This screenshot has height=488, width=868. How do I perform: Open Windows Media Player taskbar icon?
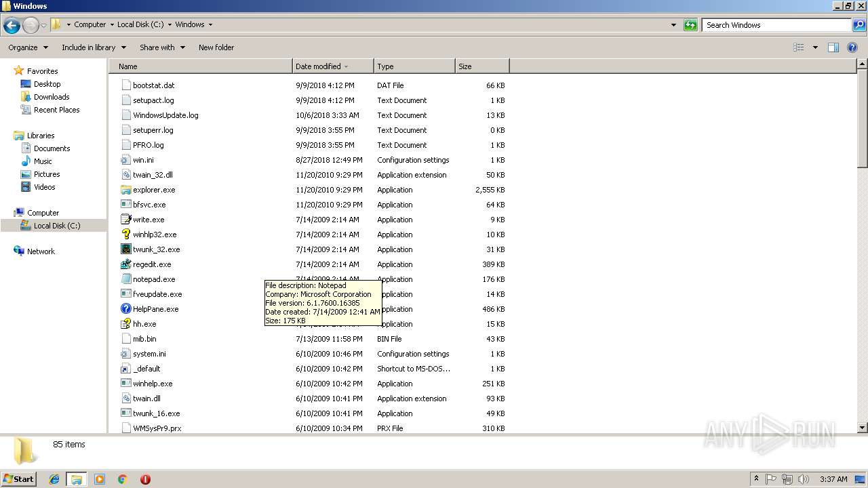coord(100,479)
